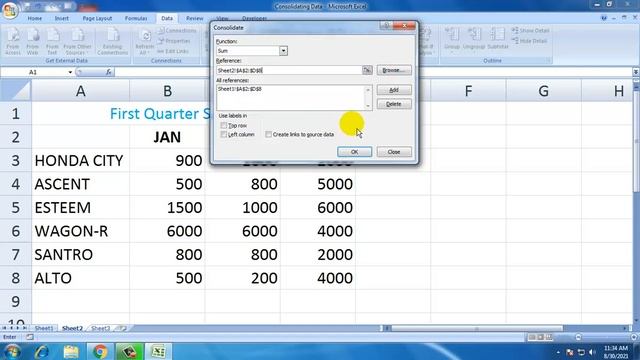The width and height of the screenshot is (640, 360).
Task: Select the Data ribbon tab
Action: pyautogui.click(x=167, y=18)
